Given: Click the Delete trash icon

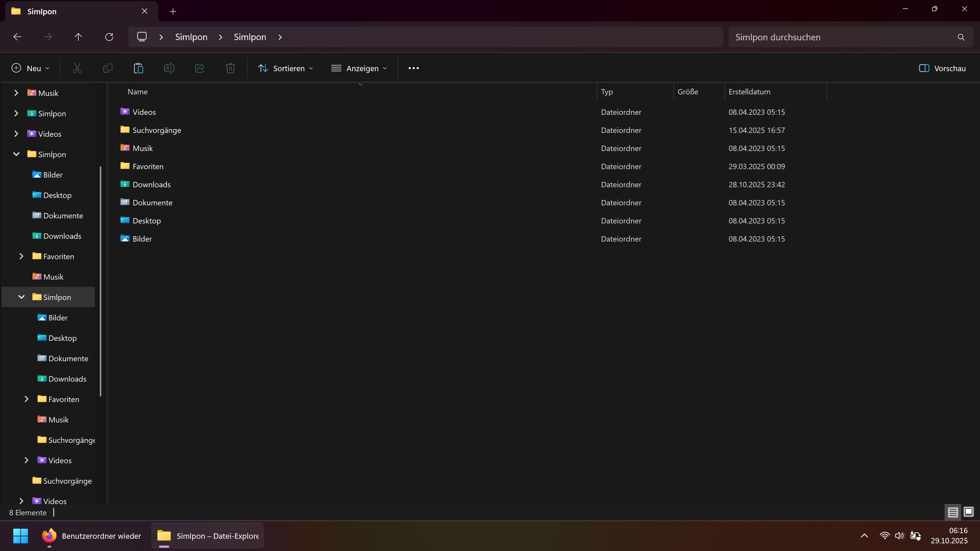Looking at the screenshot, I should tap(230, 68).
